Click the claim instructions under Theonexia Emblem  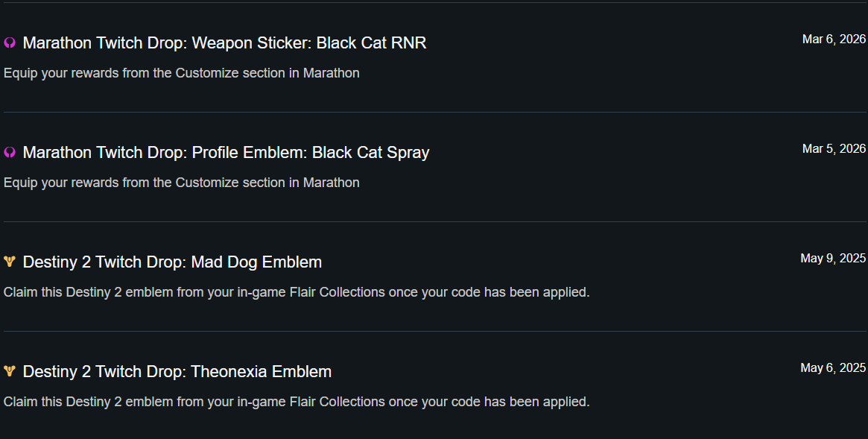[x=297, y=402]
